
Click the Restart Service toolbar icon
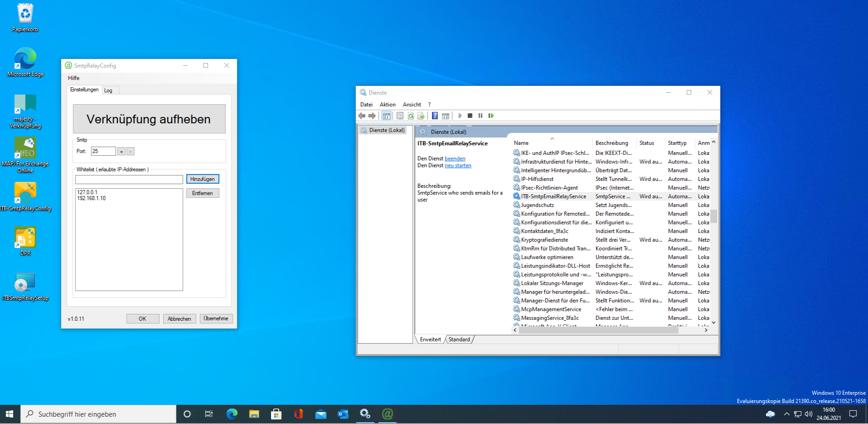pos(491,116)
